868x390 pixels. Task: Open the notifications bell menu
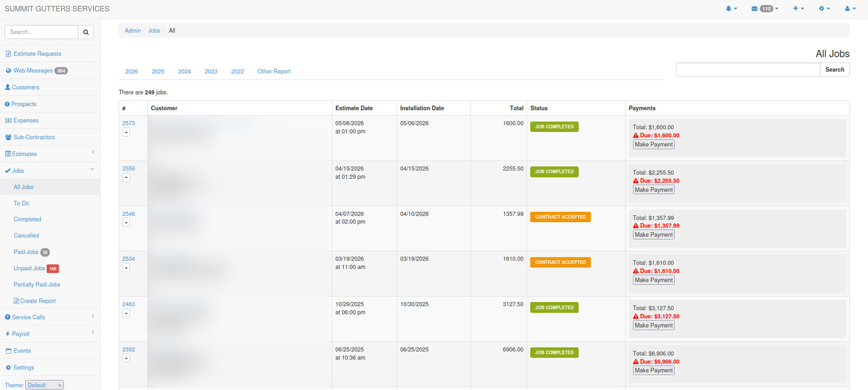[x=731, y=9]
